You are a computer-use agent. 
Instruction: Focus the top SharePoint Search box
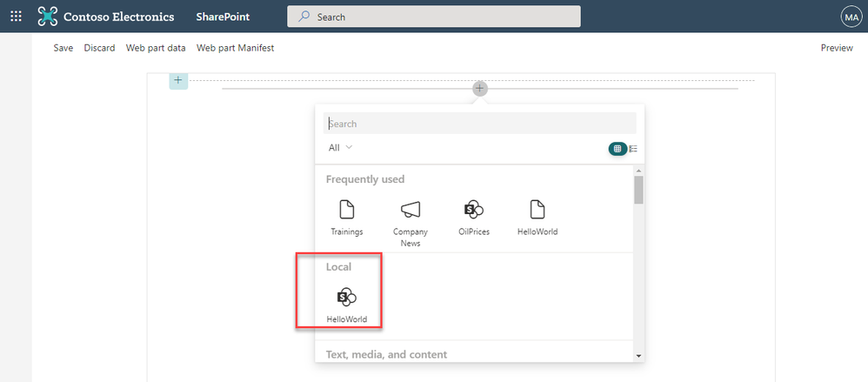(x=434, y=17)
